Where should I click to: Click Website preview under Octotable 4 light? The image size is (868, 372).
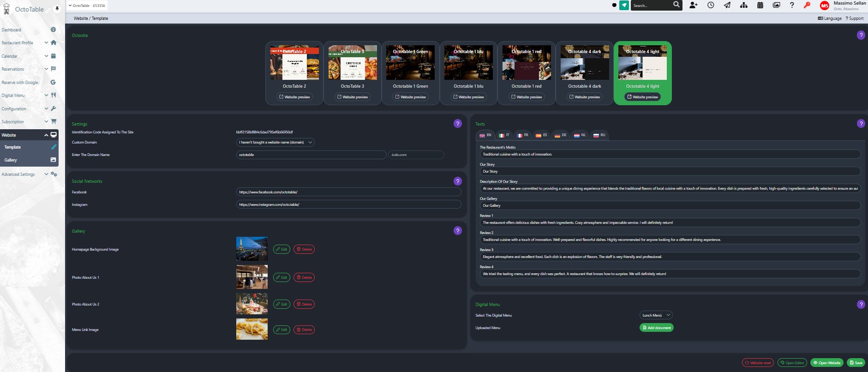642,97
